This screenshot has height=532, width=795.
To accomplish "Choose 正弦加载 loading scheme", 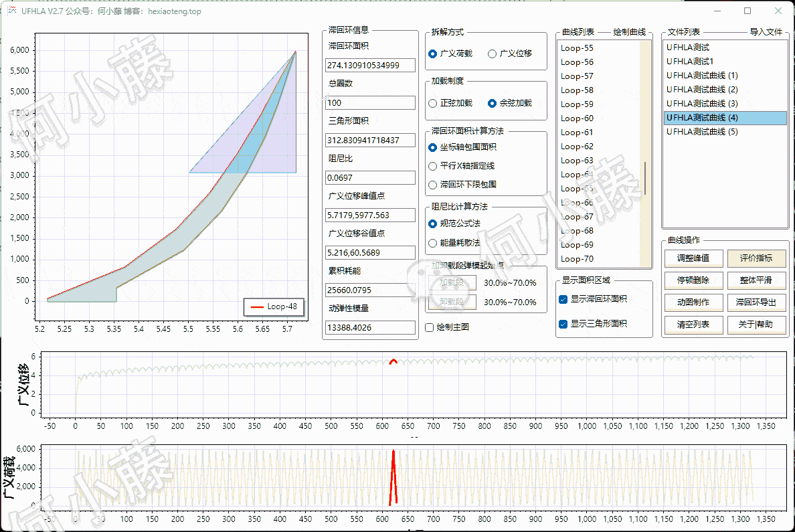I will [x=433, y=103].
